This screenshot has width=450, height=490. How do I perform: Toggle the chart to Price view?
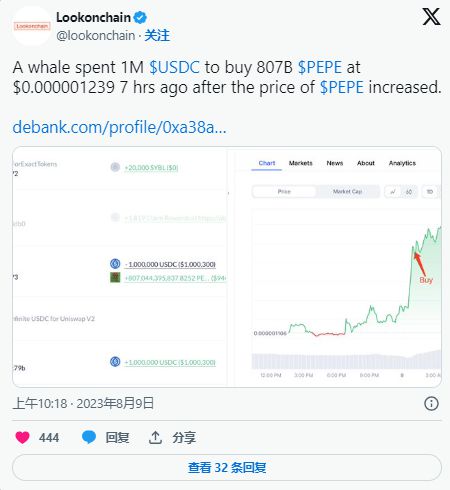[x=284, y=192]
